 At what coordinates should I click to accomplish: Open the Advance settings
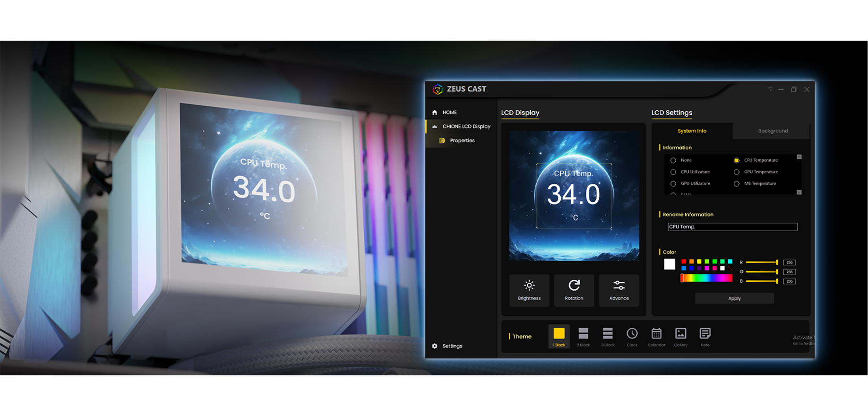[619, 290]
